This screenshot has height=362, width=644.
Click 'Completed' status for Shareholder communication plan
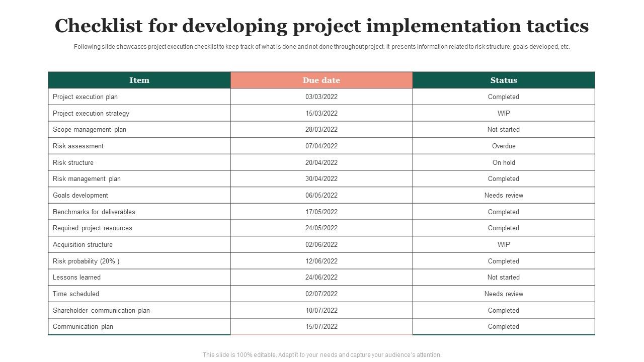(504, 310)
